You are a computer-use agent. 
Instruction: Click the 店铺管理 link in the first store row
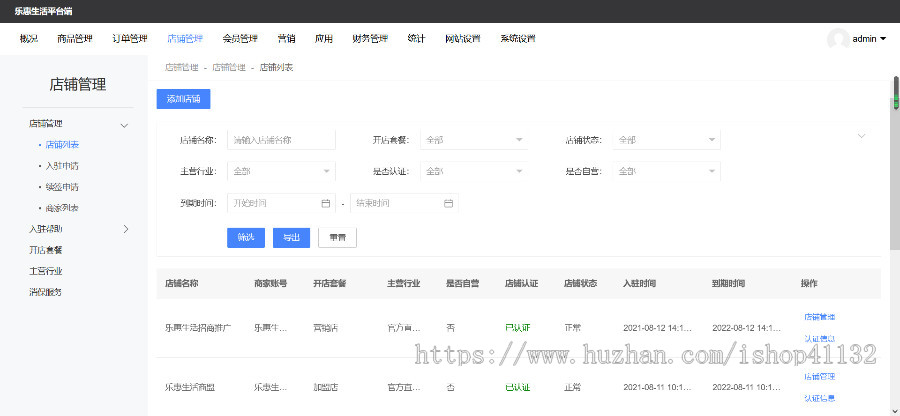coord(819,317)
